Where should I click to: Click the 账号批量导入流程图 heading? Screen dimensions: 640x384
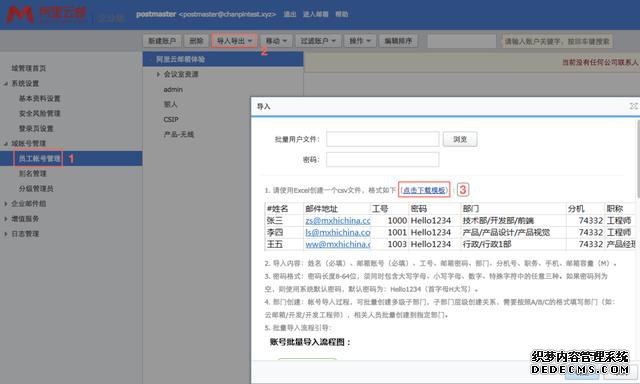coord(310,342)
